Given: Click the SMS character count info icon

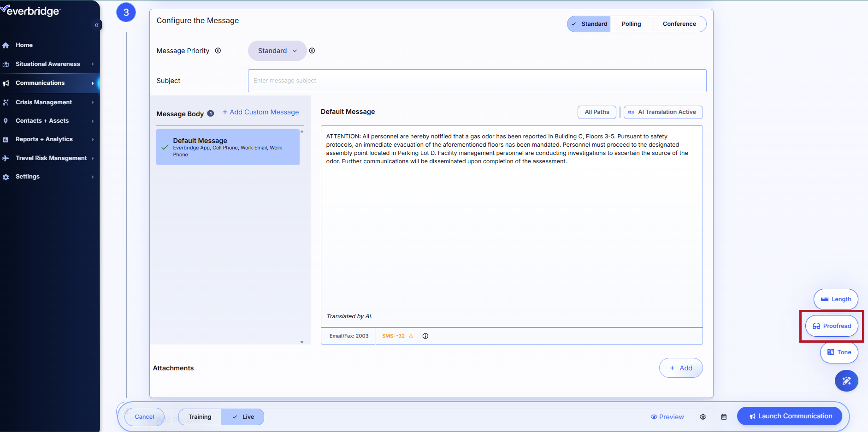Looking at the screenshot, I should click(425, 336).
